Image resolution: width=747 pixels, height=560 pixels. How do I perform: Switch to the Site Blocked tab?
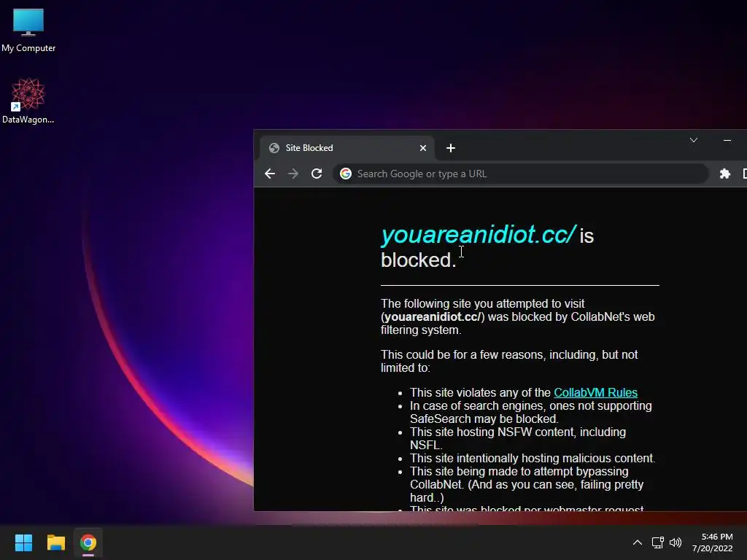click(x=347, y=148)
